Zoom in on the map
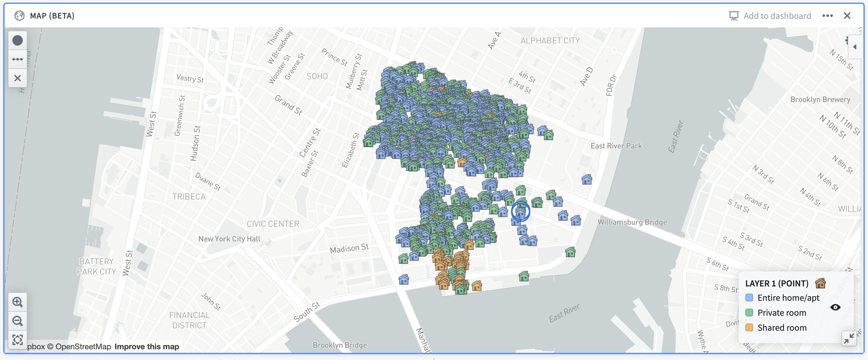The height and width of the screenshot is (360, 868). [18, 302]
